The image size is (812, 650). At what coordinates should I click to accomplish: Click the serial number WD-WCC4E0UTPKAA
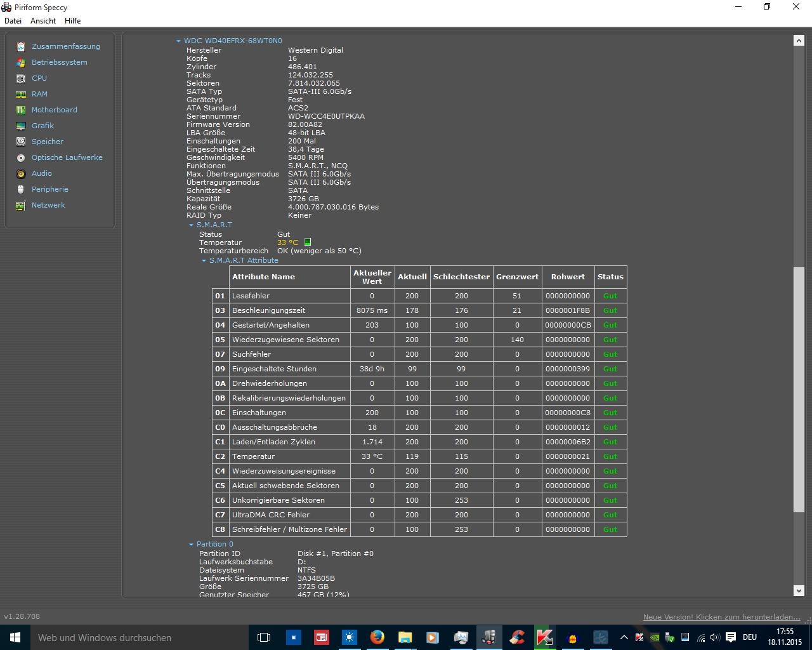[x=326, y=116]
